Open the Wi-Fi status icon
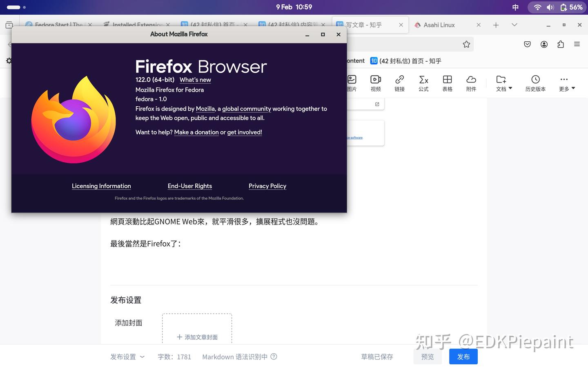Image resolution: width=588 pixels, height=368 pixels. coord(537,7)
